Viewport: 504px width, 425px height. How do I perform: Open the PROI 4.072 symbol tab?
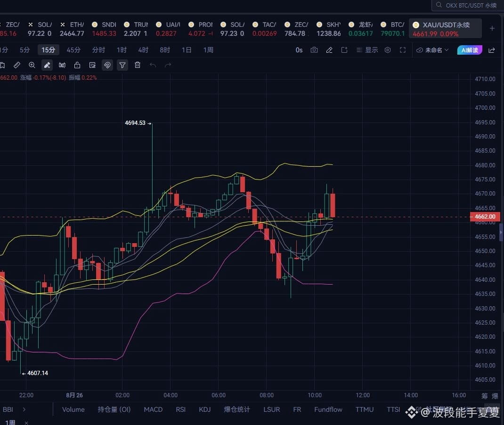point(200,29)
